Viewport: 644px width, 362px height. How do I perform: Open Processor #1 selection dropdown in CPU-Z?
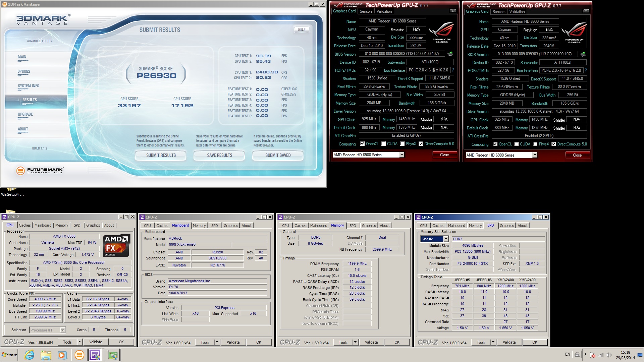click(x=62, y=330)
